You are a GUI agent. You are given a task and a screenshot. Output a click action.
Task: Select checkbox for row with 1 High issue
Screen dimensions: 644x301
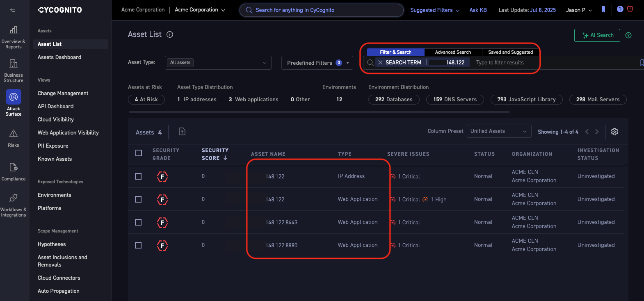pyautogui.click(x=138, y=199)
